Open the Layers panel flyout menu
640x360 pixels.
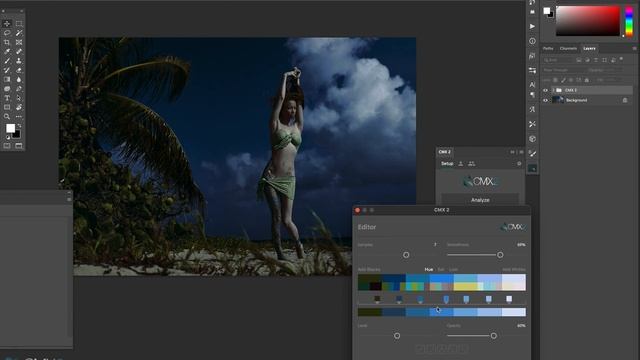point(634,48)
